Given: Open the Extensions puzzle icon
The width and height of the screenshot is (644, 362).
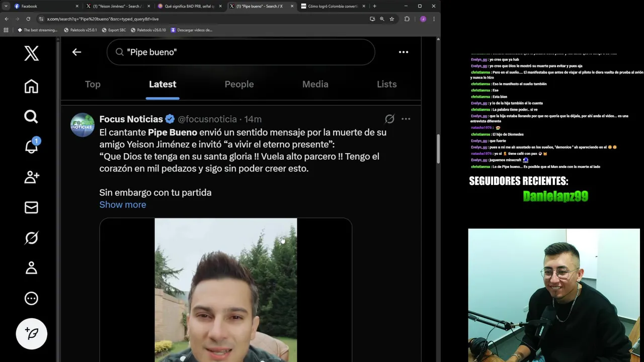Looking at the screenshot, I should point(407,19).
